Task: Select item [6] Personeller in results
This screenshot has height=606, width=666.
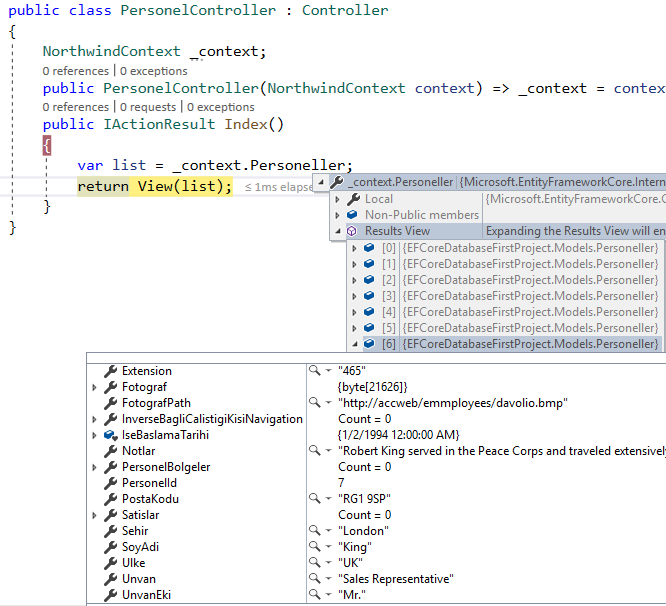Action: click(518, 344)
